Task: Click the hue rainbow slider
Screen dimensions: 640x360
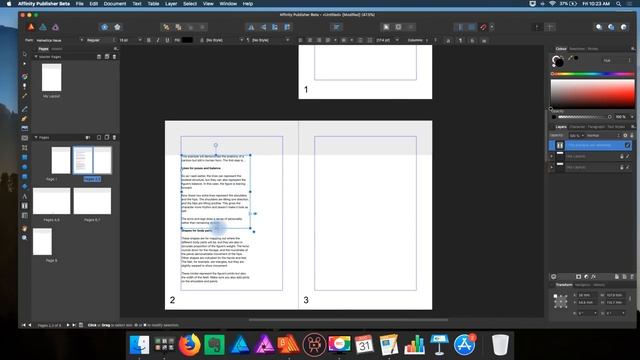Action: coord(593,74)
